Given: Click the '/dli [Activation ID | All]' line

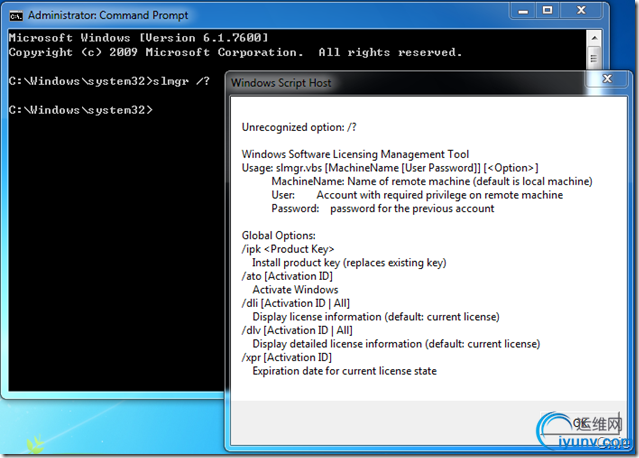Looking at the screenshot, I should (x=296, y=303).
